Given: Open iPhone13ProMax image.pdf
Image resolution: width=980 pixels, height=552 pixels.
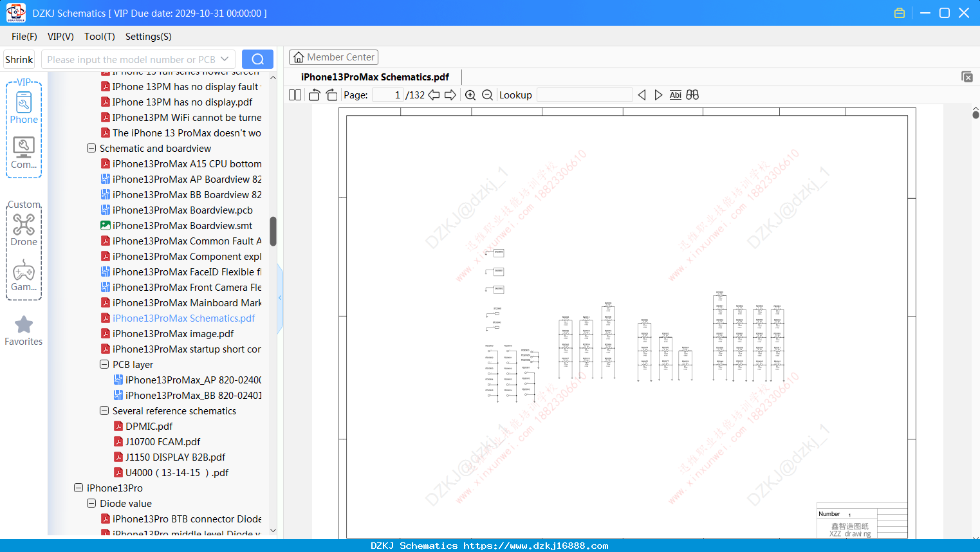Looking at the screenshot, I should [167, 334].
